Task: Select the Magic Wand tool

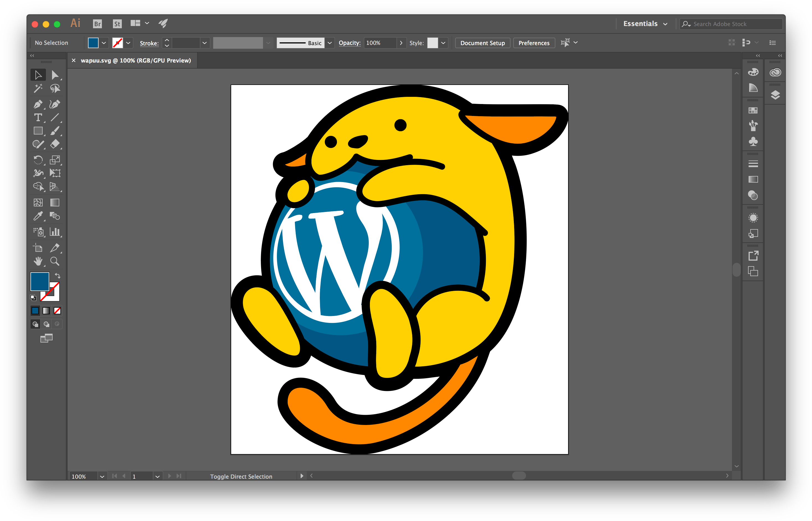Action: tap(38, 88)
